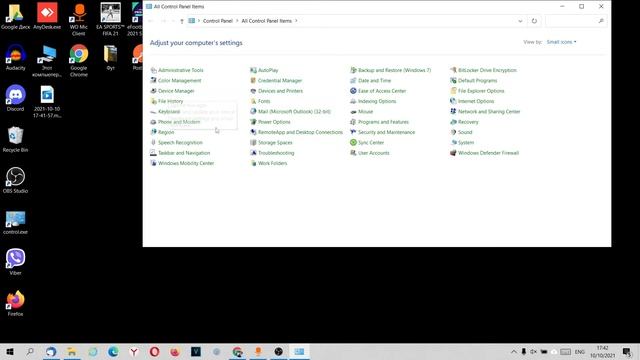Open the BitLocker Drive Encryption icon
The height and width of the screenshot is (360, 640).
pos(453,70)
